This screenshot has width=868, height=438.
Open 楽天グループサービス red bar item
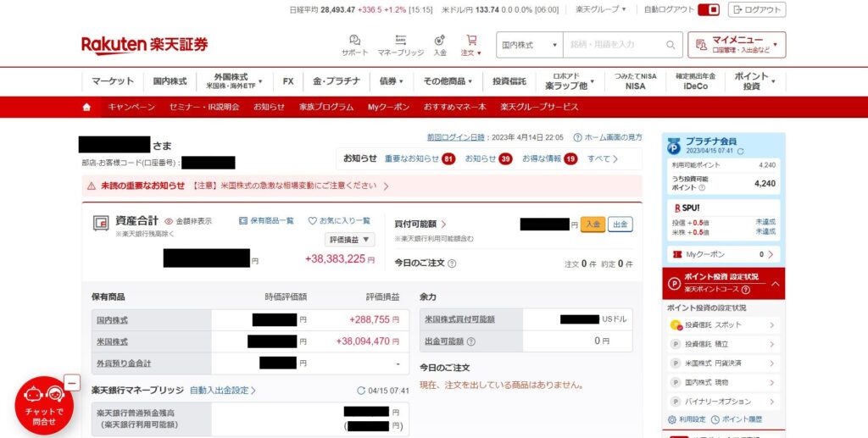539,108
